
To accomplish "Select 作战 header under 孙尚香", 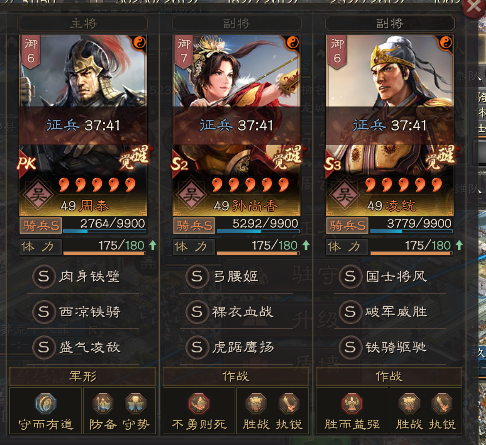I will [236, 376].
